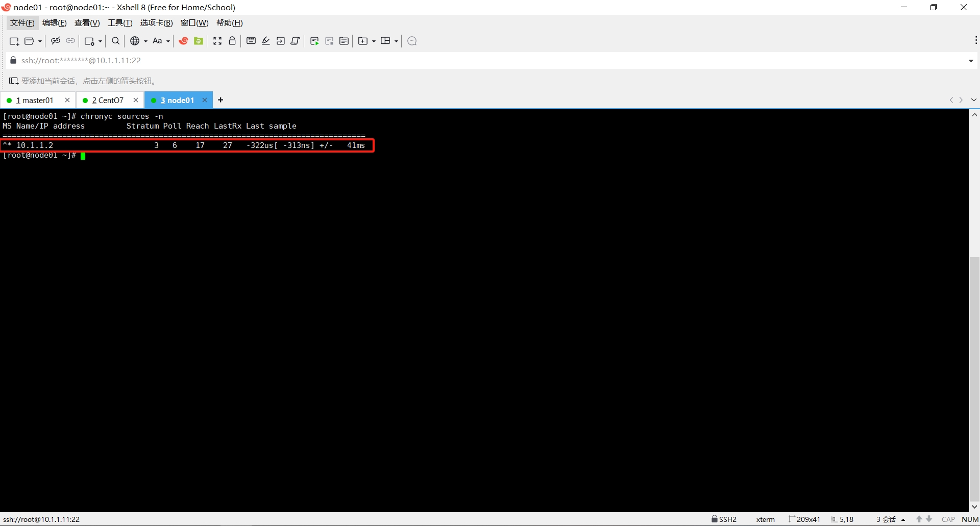Click the scrollbar down arrow
The image size is (980, 526).
tap(974, 507)
